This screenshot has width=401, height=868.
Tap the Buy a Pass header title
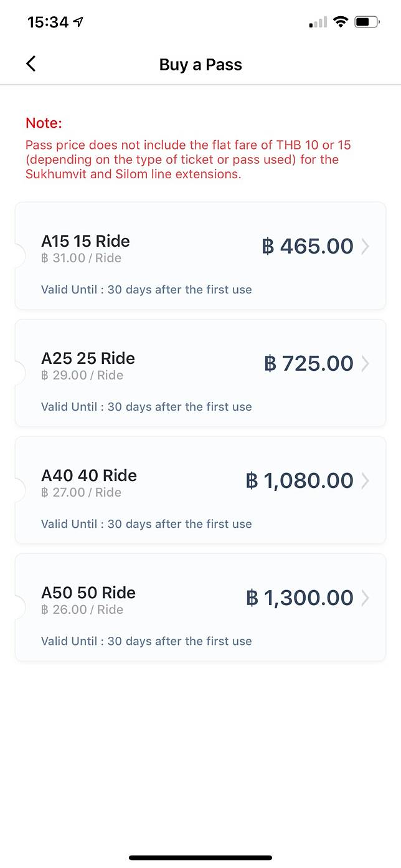200,64
